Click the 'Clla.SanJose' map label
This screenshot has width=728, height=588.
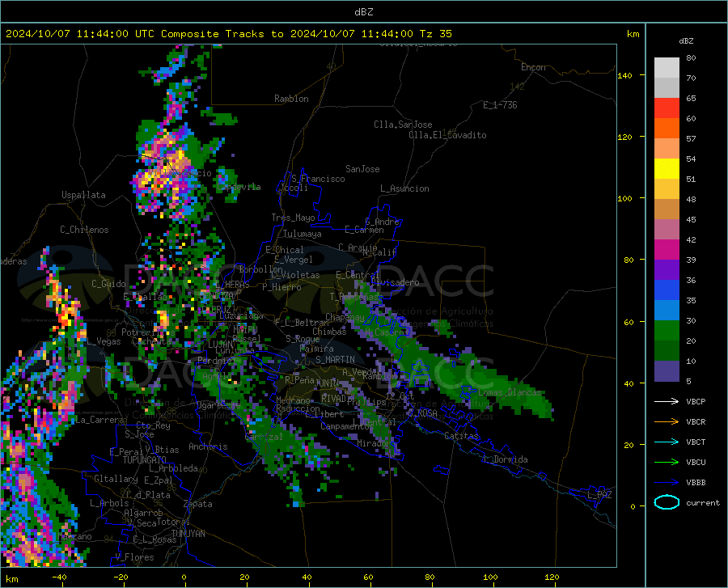point(403,125)
